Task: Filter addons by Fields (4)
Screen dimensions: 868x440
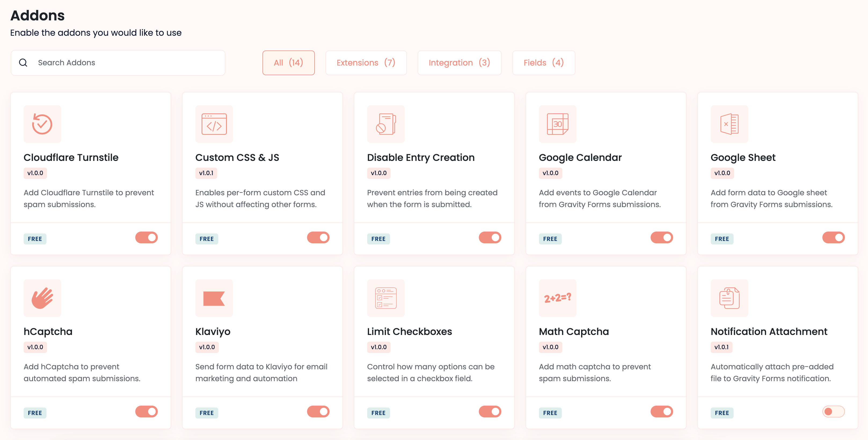Action: [x=543, y=63]
